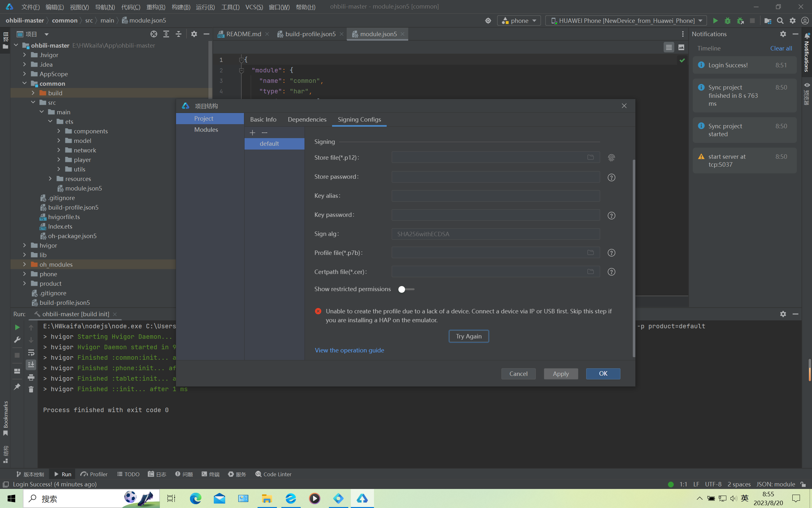Show help for Key password

(x=611, y=216)
